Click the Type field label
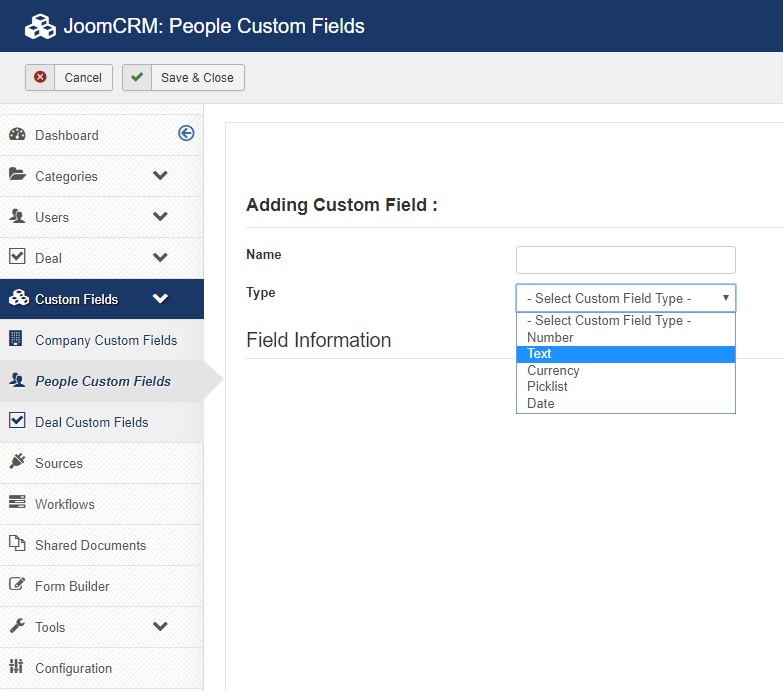 pos(261,293)
